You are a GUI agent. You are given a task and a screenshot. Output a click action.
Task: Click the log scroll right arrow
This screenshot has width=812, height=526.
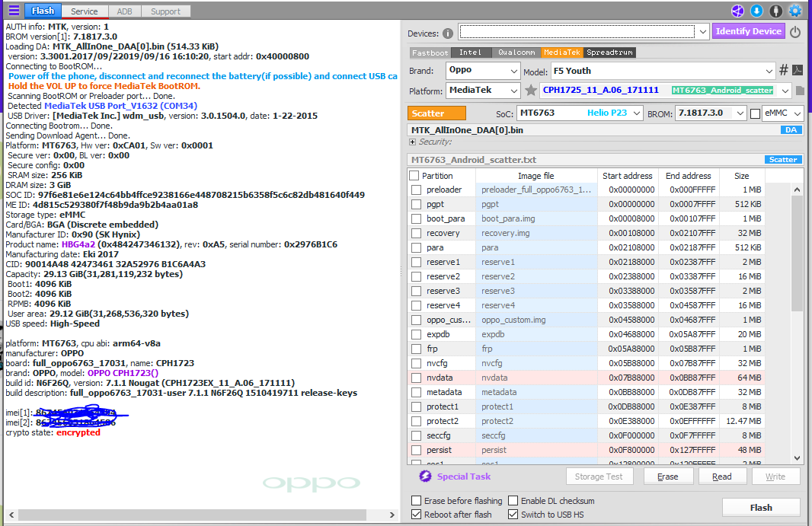point(392,515)
